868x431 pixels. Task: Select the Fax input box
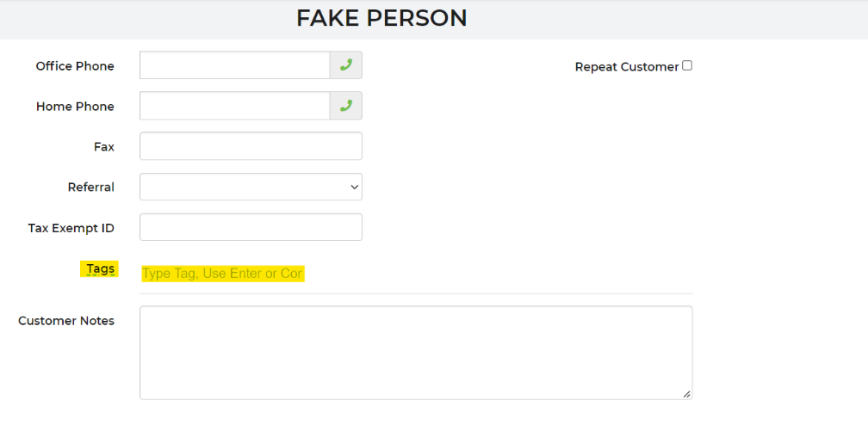251,146
